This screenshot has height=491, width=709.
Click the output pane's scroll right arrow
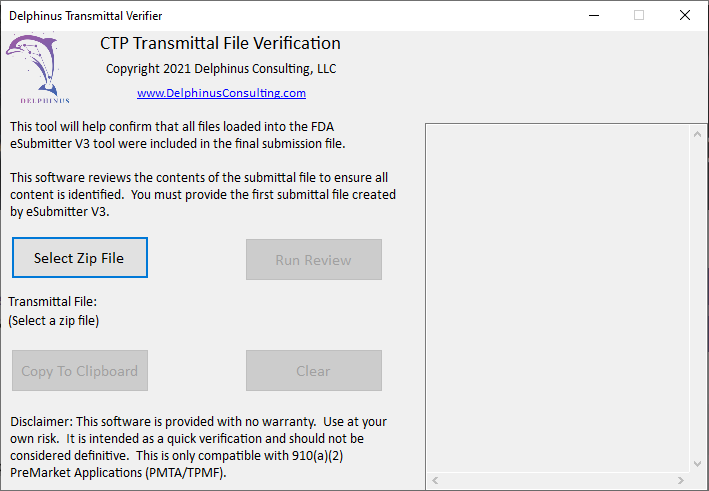tap(681, 480)
